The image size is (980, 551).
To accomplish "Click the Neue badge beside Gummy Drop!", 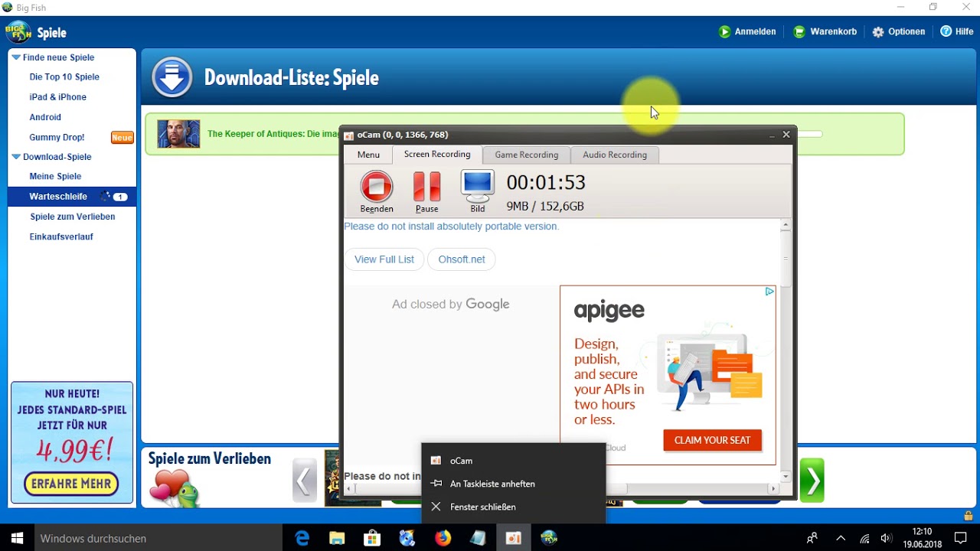I will click(122, 138).
